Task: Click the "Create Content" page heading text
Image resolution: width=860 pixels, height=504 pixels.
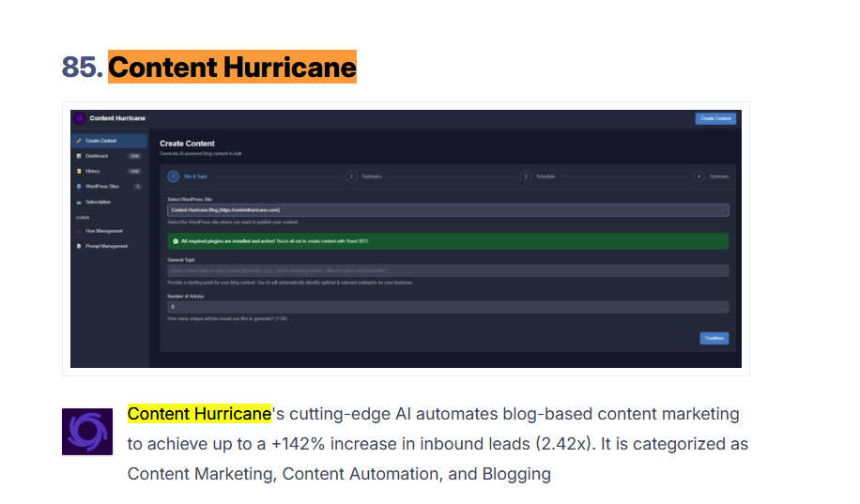Action: [x=187, y=144]
